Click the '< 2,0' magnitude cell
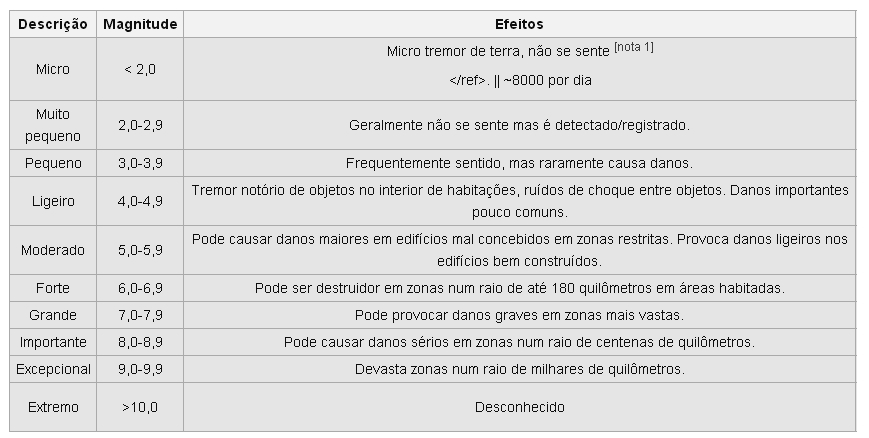Screen dimensions: 869x438 click(x=140, y=69)
